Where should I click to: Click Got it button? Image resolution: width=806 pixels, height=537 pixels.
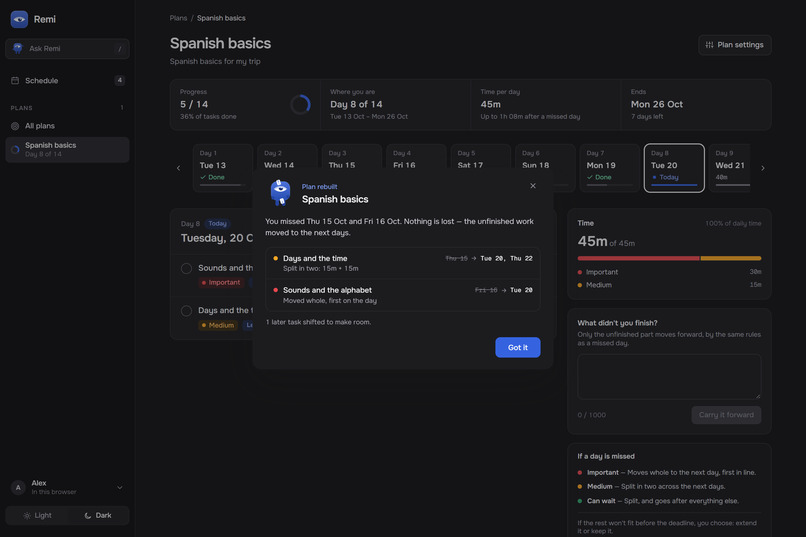pos(518,347)
